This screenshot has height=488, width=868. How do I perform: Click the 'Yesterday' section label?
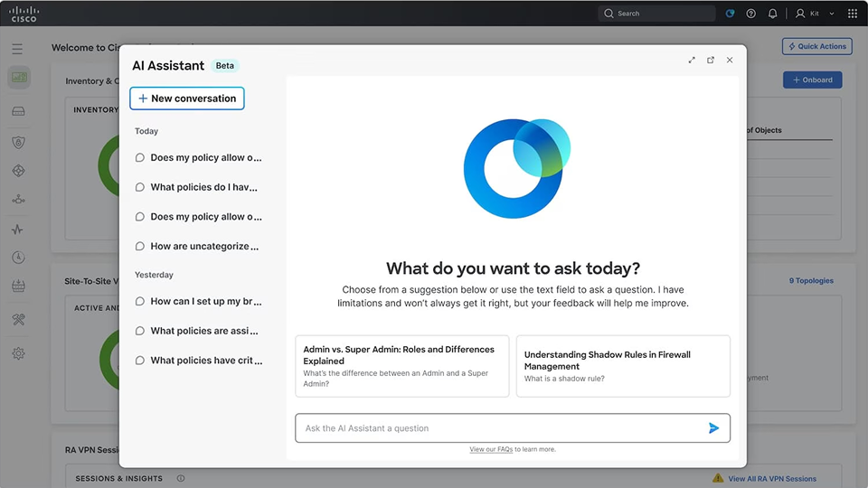[x=154, y=275]
